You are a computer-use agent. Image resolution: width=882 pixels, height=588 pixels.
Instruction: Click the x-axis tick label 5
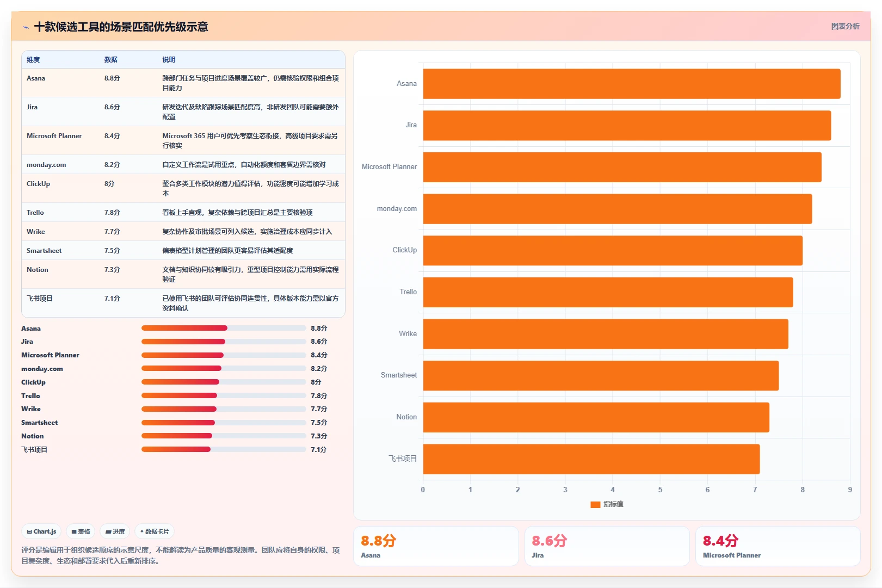[660, 490]
